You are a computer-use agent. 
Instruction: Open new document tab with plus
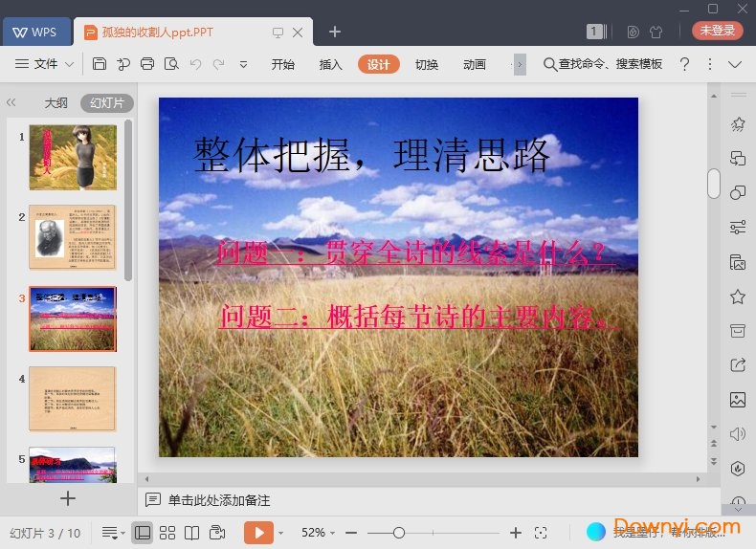(334, 32)
